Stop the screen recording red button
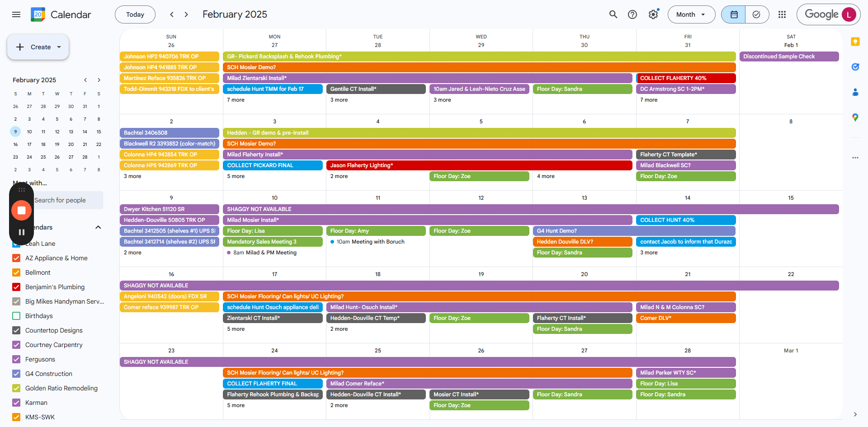The image size is (868, 427). pos(21,210)
